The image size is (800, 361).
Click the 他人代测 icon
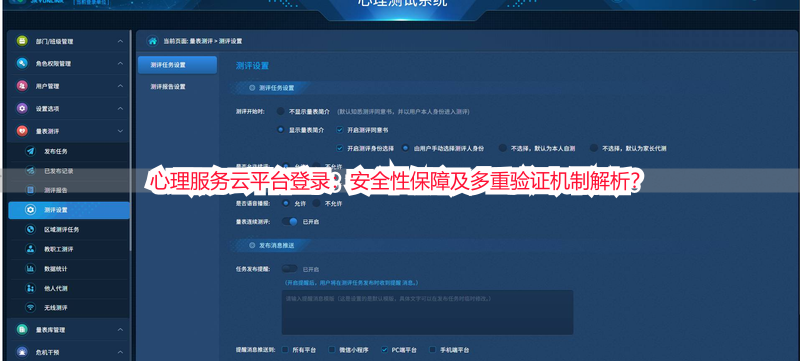pos(31,288)
